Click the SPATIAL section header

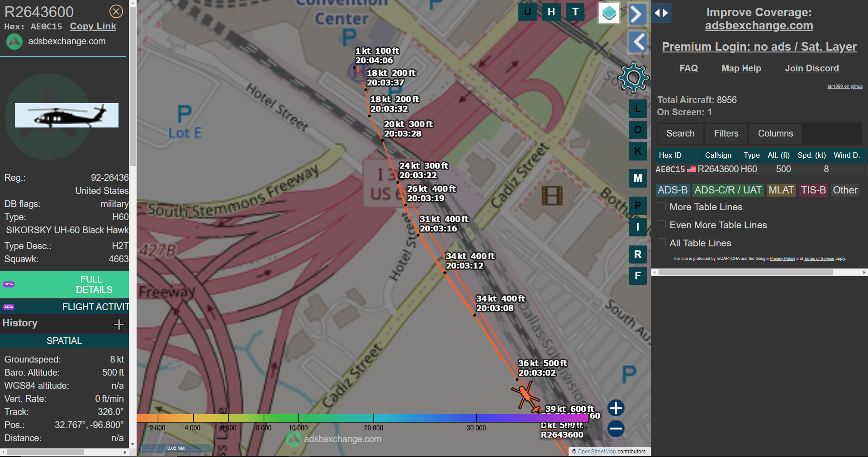[x=64, y=341]
